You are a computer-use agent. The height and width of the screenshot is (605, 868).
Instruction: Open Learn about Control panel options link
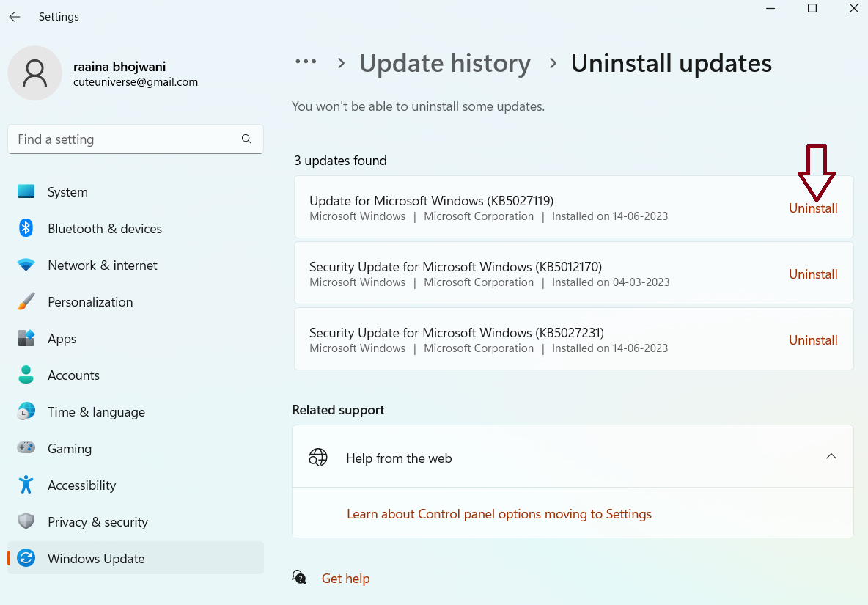pos(499,514)
